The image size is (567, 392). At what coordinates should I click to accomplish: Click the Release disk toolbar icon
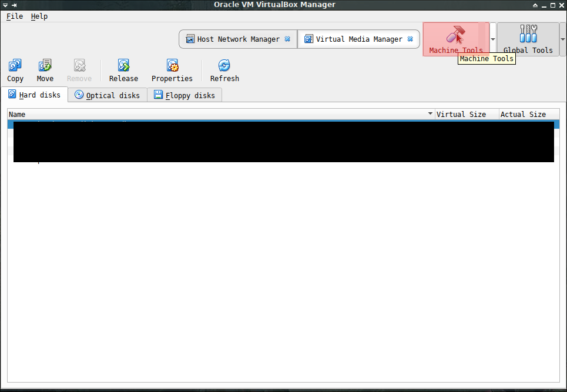pos(123,71)
